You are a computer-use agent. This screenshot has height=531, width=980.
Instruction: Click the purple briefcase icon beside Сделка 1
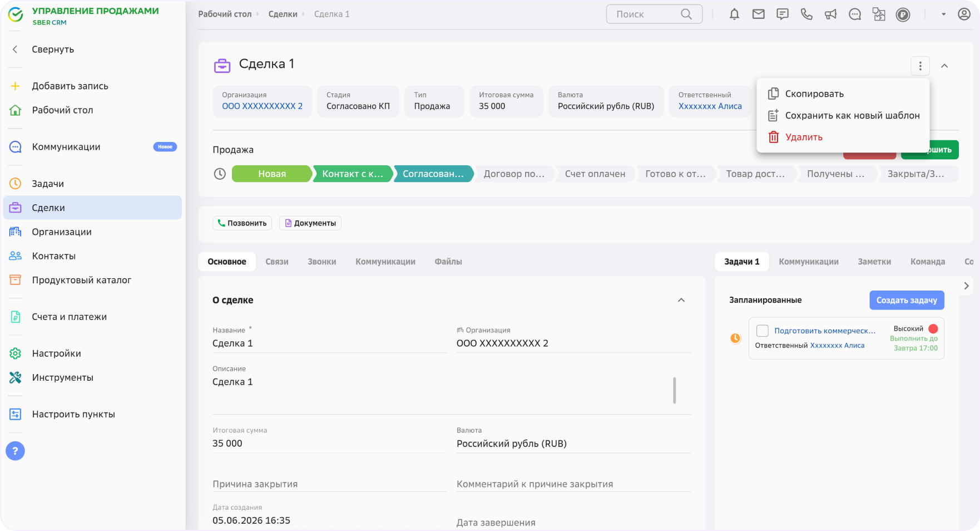(222, 66)
